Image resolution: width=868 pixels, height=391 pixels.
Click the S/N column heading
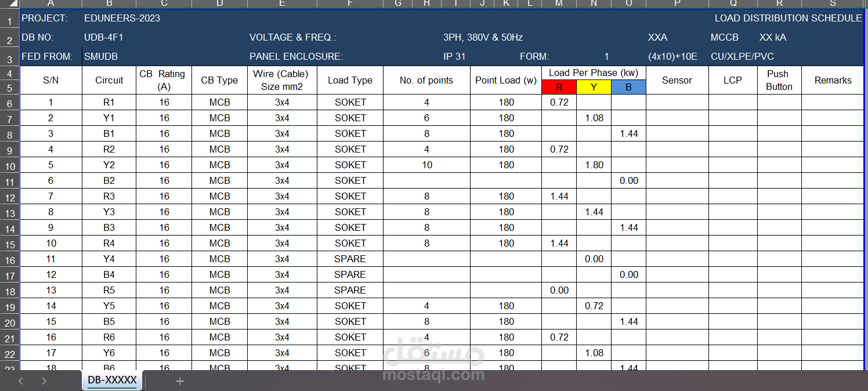coord(51,80)
